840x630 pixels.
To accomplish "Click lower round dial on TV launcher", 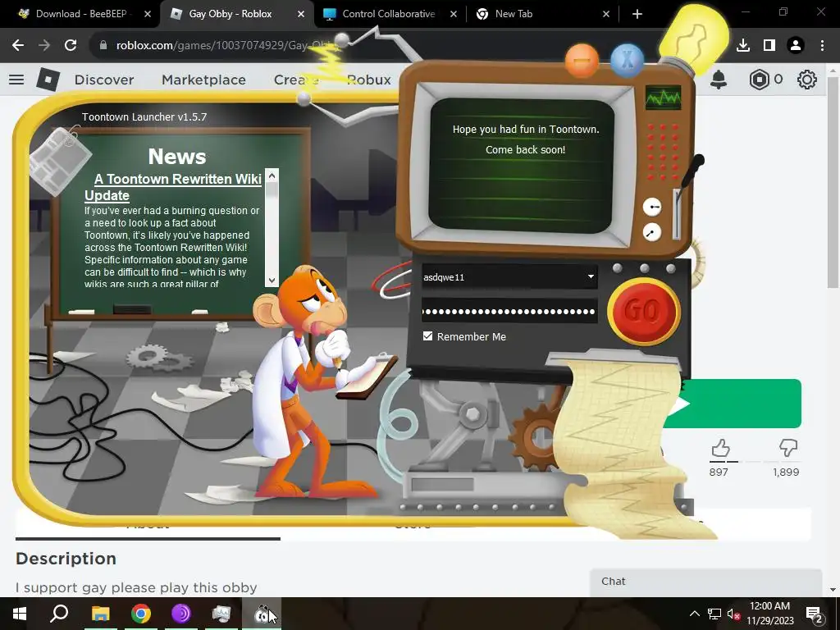I will pyautogui.click(x=651, y=232).
